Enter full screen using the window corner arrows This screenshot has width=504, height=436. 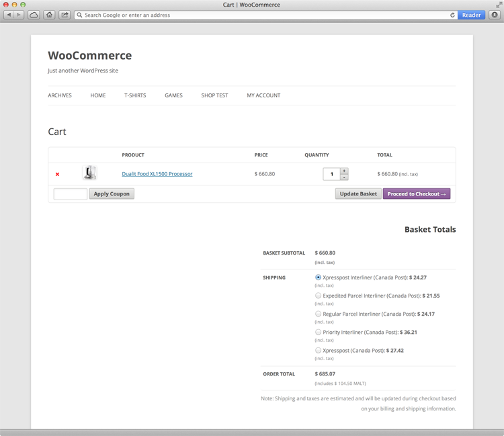[x=499, y=5]
